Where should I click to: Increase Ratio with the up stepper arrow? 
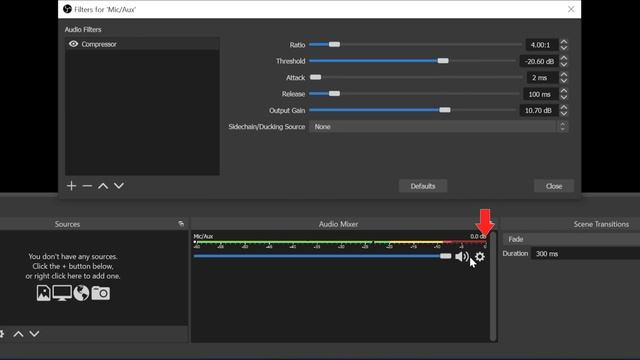pos(564,42)
